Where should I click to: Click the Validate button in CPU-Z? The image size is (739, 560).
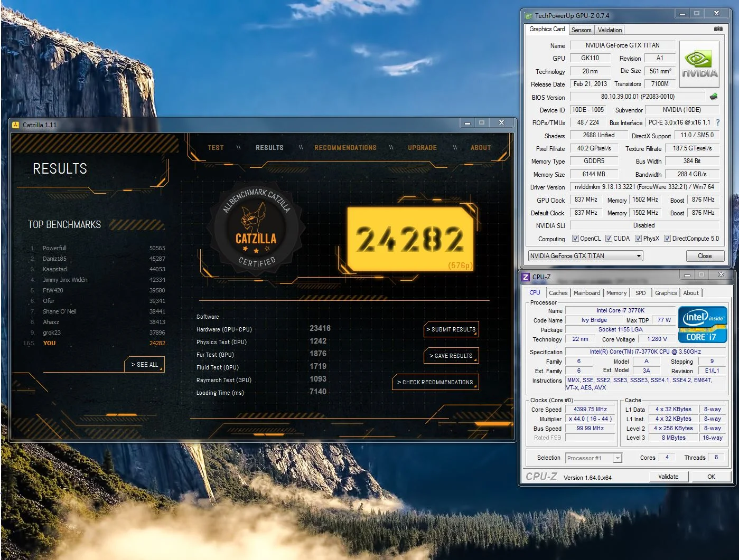[668, 477]
